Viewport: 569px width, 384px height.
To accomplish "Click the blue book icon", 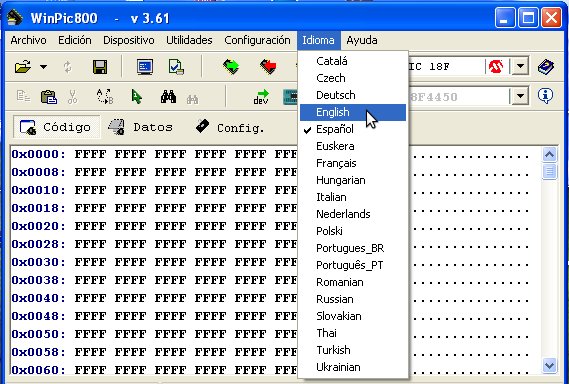I will point(546,67).
